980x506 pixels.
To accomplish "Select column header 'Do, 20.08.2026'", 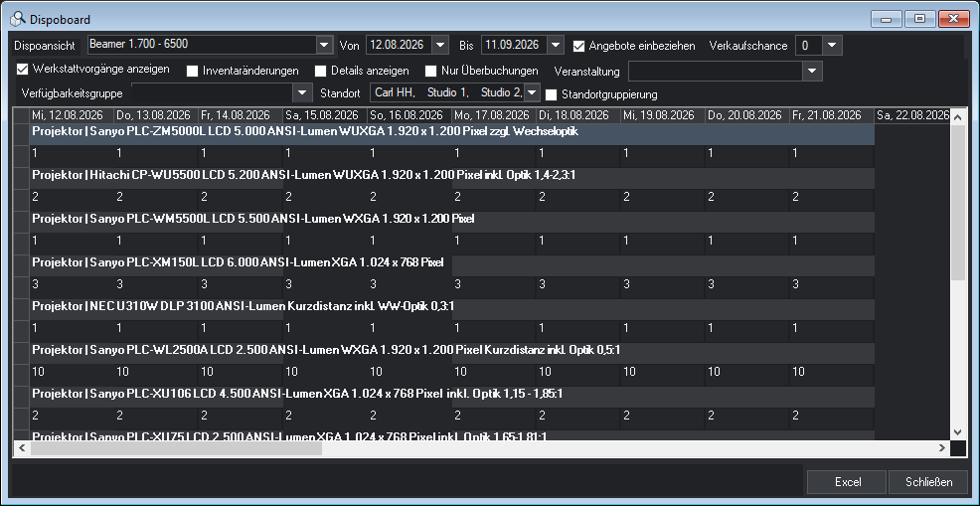I will pyautogui.click(x=746, y=115).
